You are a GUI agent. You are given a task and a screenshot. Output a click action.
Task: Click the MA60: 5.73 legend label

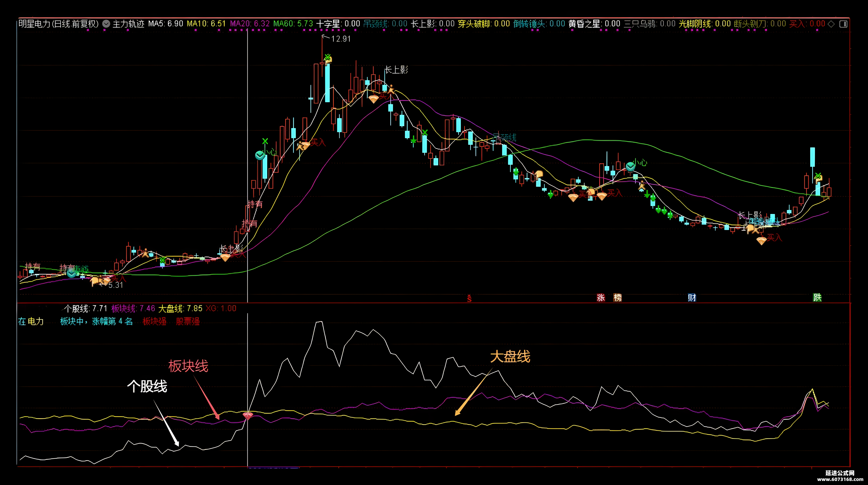point(293,24)
